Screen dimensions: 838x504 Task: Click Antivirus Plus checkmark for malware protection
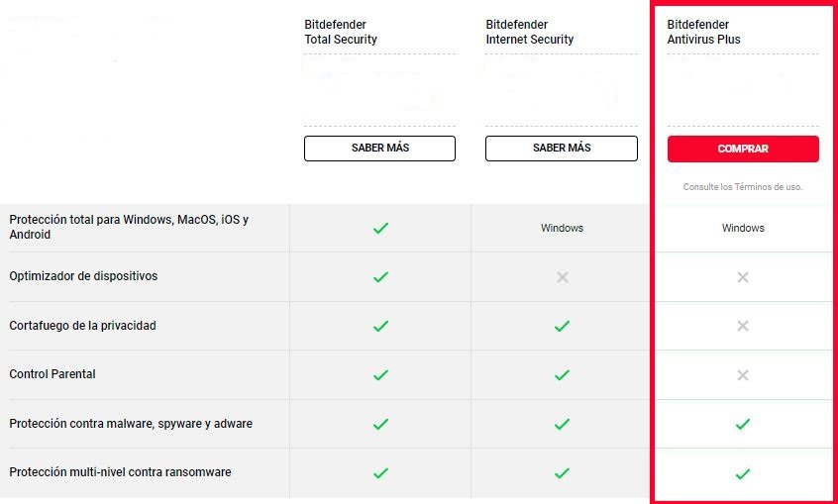point(743,424)
